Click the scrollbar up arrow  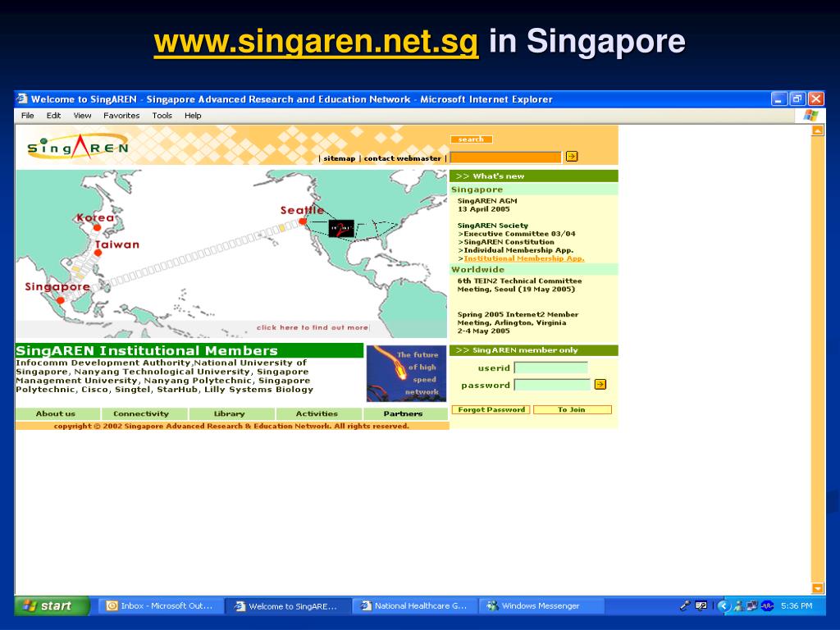818,130
